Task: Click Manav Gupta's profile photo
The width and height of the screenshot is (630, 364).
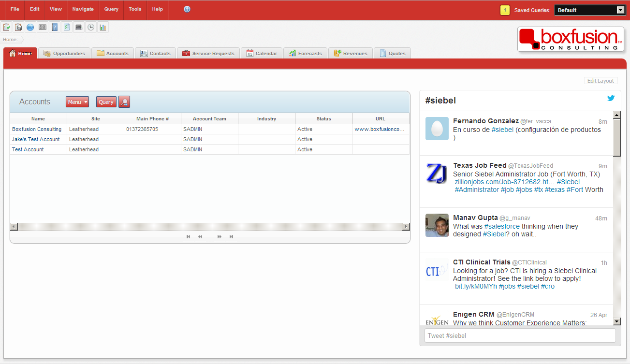Action: (x=437, y=225)
